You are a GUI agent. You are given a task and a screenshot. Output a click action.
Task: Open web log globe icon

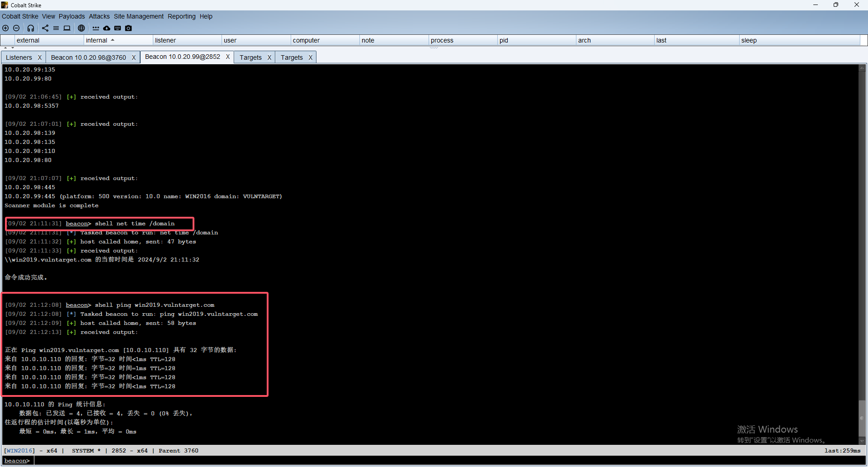(x=81, y=28)
